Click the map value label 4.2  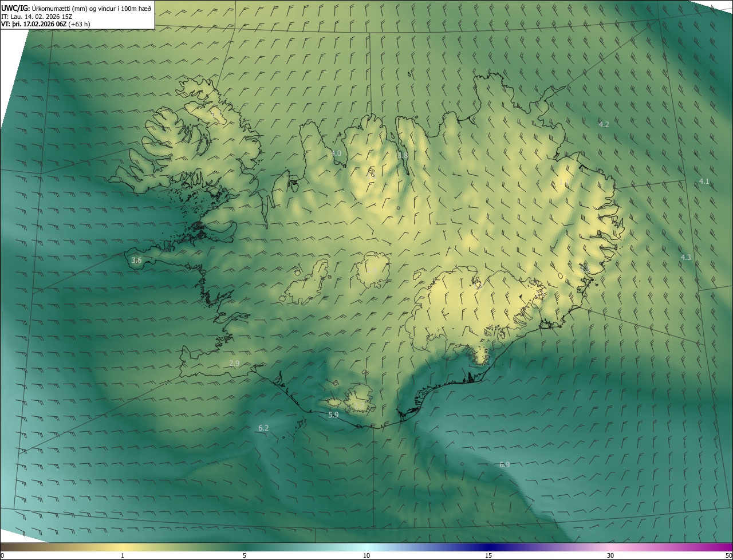(x=604, y=124)
